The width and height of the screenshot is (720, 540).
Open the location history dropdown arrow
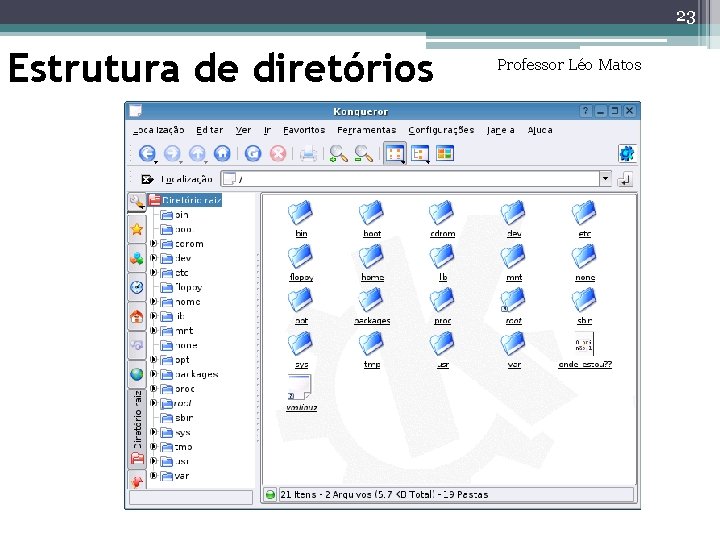pyautogui.click(x=605, y=178)
